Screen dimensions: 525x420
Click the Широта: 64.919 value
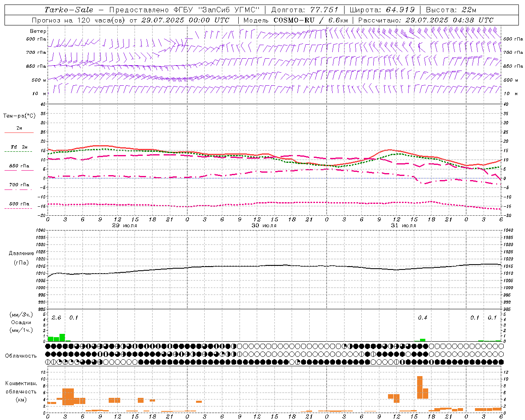pos(382,10)
